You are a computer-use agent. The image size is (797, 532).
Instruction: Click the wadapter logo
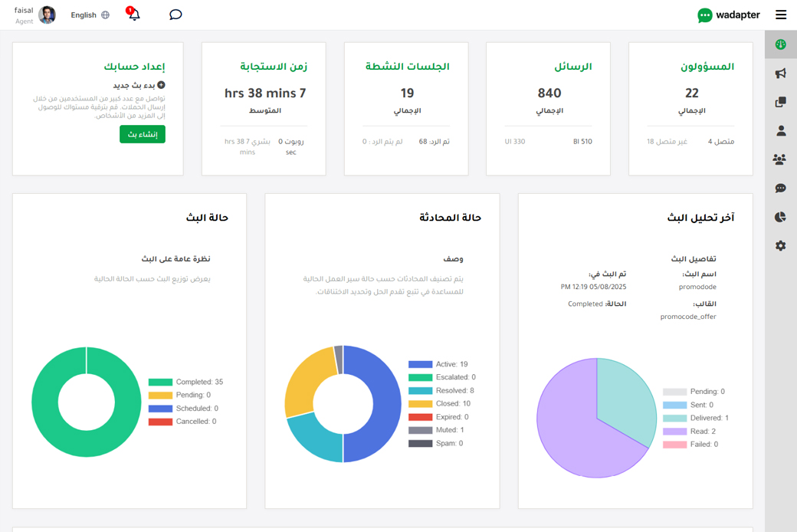point(728,15)
